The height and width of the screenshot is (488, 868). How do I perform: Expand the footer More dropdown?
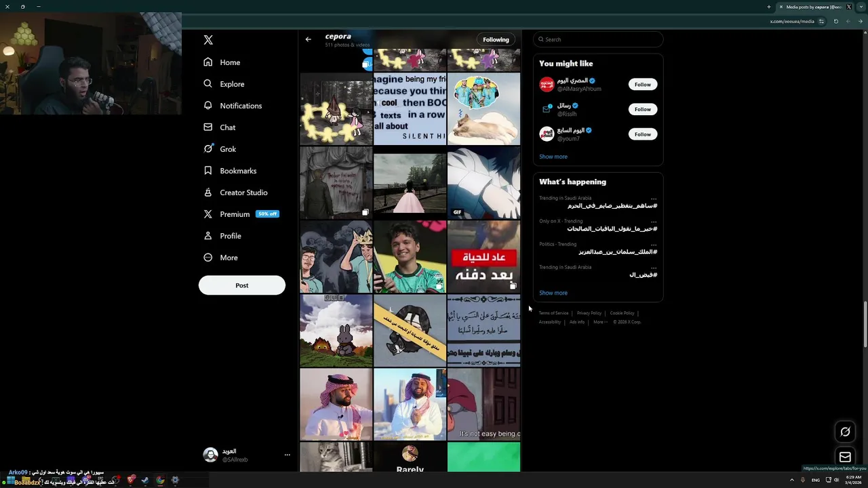tap(599, 322)
